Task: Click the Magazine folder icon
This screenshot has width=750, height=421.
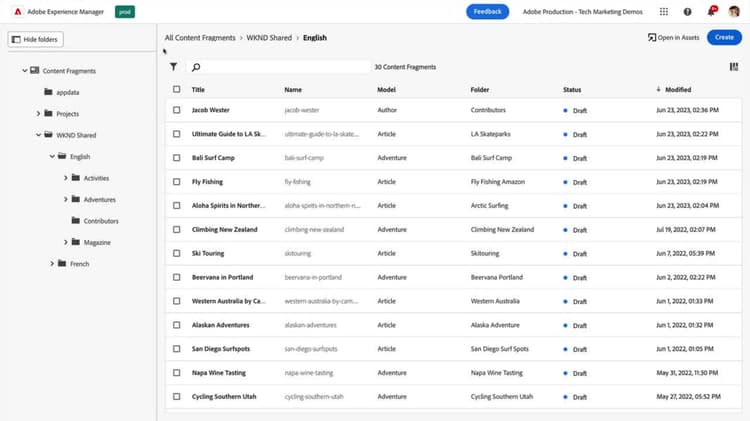Action: [x=76, y=242]
